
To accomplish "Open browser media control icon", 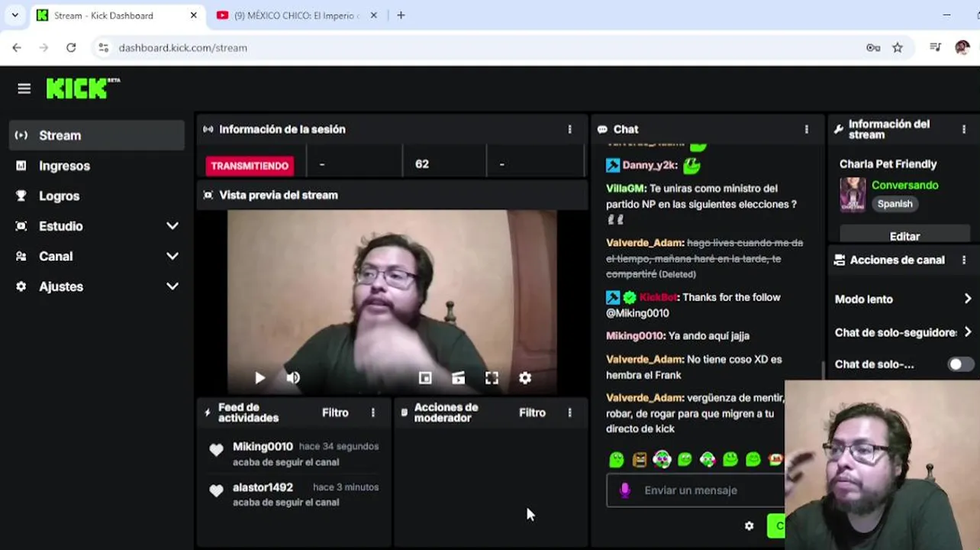I will click(x=936, y=47).
